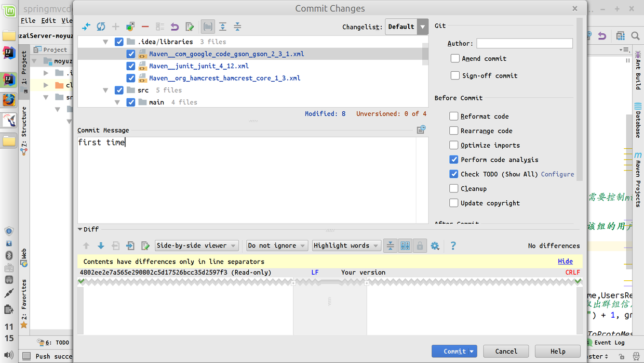Collapse the .idea/libraries tree node

[x=105, y=42]
